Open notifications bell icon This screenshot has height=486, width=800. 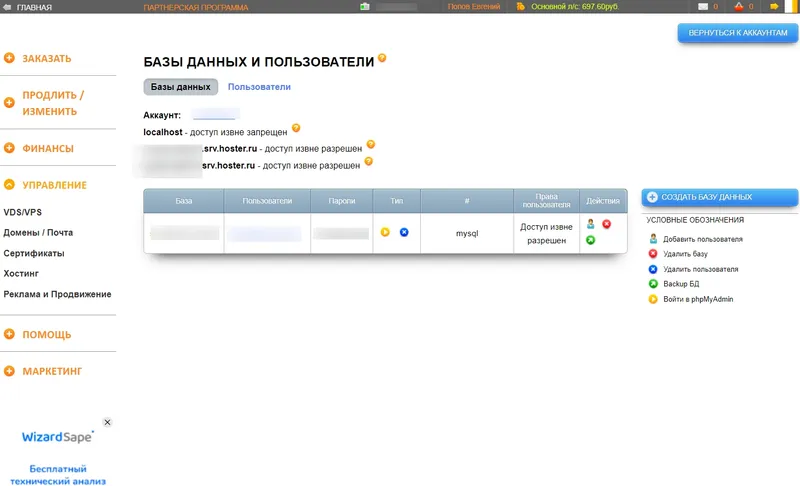(739, 7)
